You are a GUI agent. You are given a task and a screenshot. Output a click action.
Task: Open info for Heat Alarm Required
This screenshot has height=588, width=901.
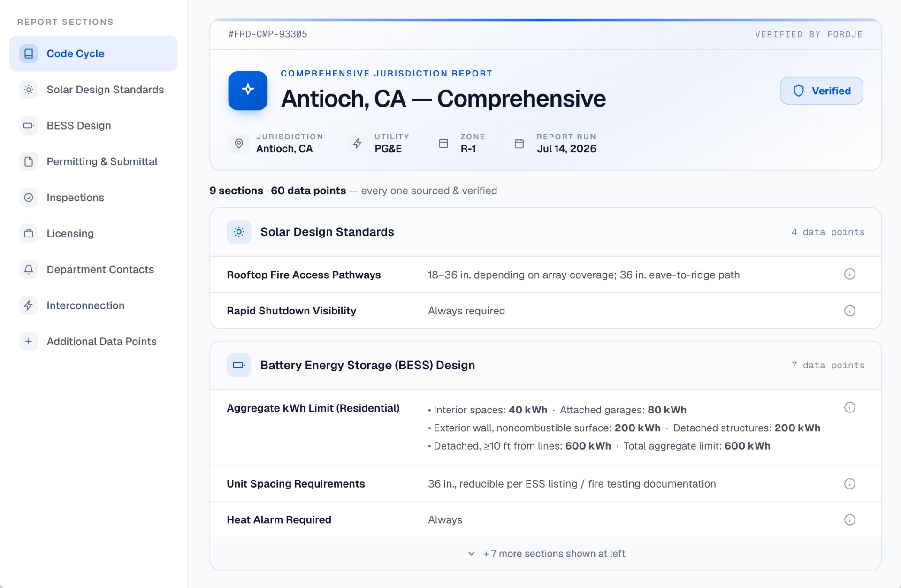coord(849,519)
